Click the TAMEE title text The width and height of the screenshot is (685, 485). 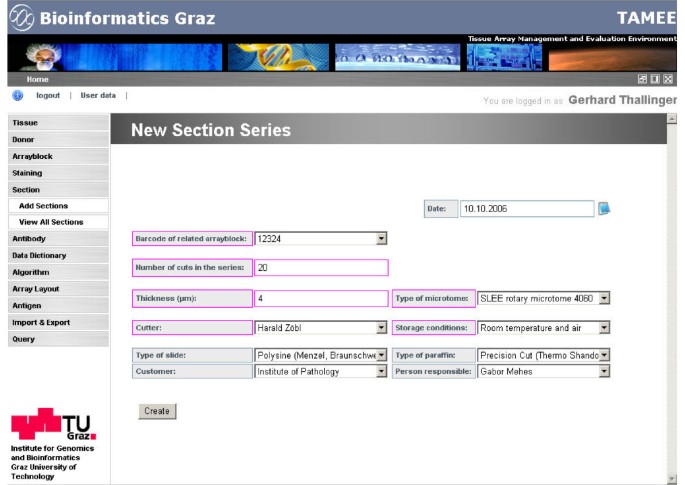(x=647, y=18)
